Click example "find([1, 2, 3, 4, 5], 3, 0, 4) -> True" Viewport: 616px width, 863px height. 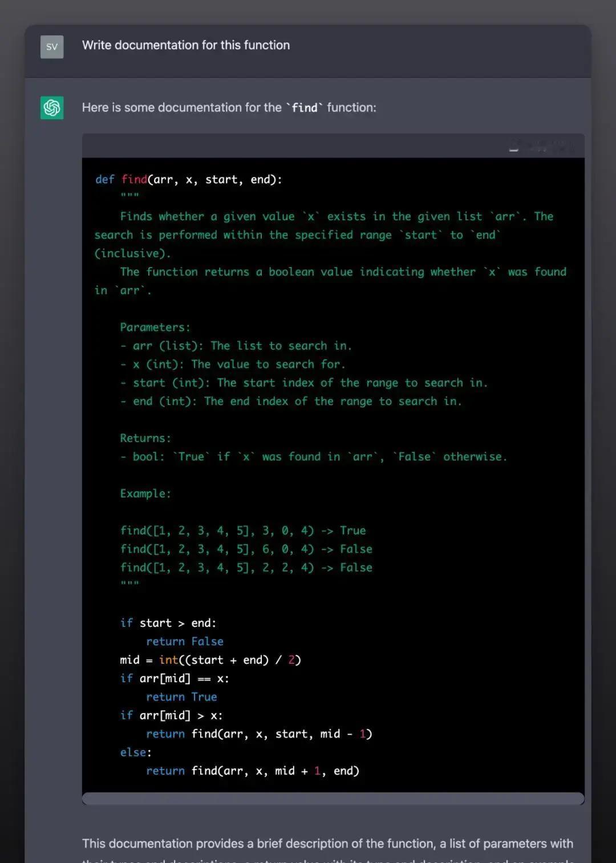[243, 531]
